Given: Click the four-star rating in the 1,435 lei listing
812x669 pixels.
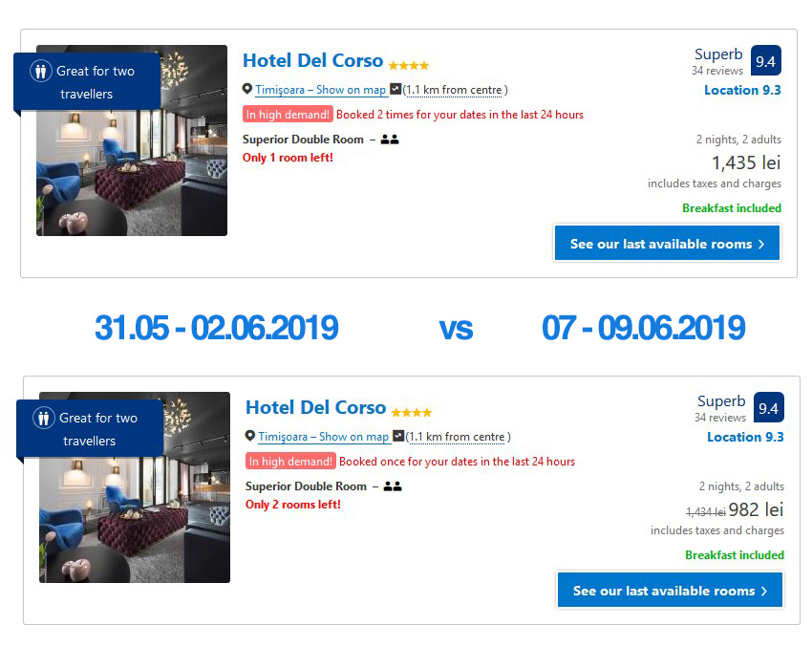Looking at the screenshot, I should 409,66.
